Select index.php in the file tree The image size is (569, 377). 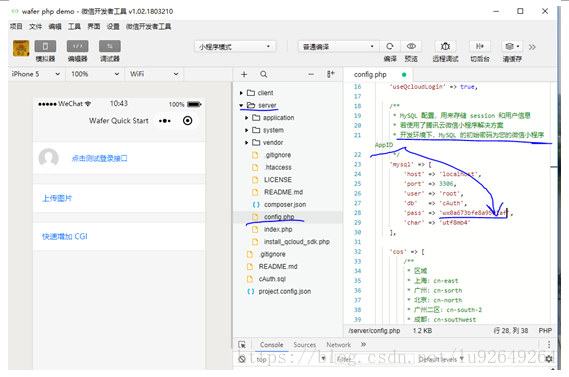[278, 229]
